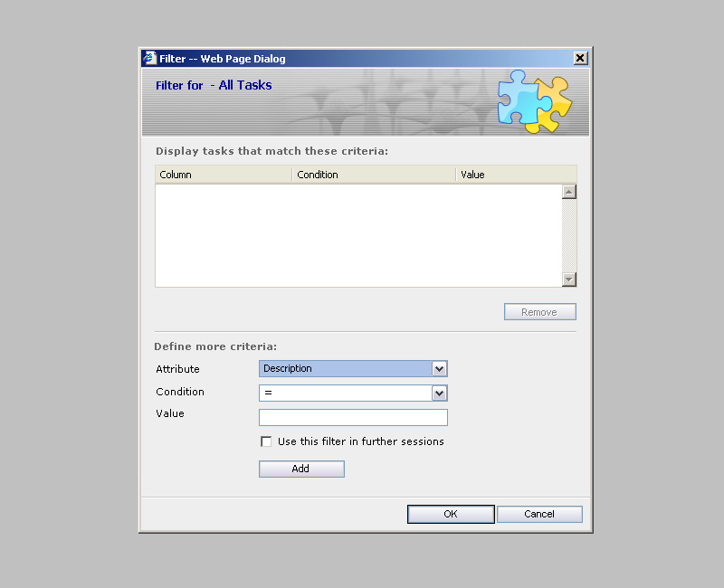Screen dimensions: 724x588
Task: Enable Use this filter in further sessions
Action: point(266,441)
